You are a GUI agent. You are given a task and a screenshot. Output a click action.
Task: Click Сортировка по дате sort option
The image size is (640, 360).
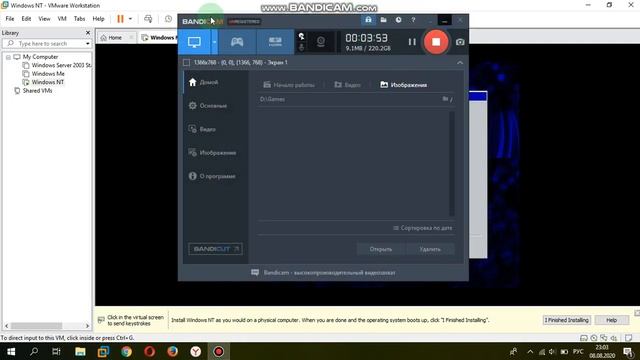(422, 228)
